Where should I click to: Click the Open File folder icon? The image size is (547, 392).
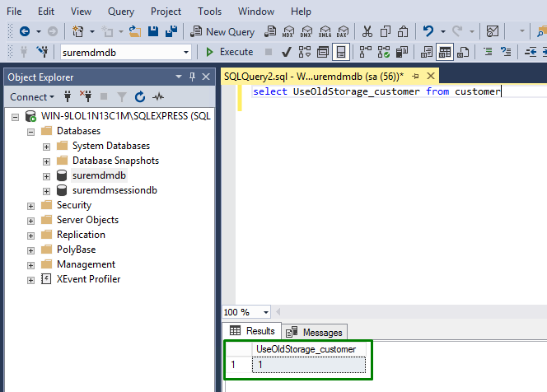point(134,32)
